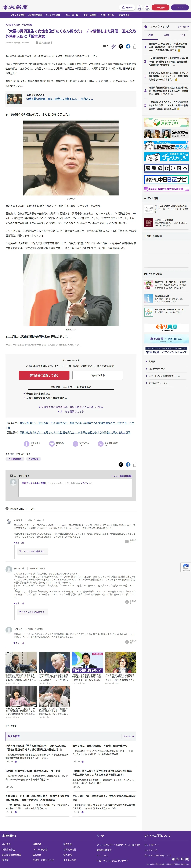
Task: Toggle the もっと知りたい reaction
Action: (x=101, y=444)
